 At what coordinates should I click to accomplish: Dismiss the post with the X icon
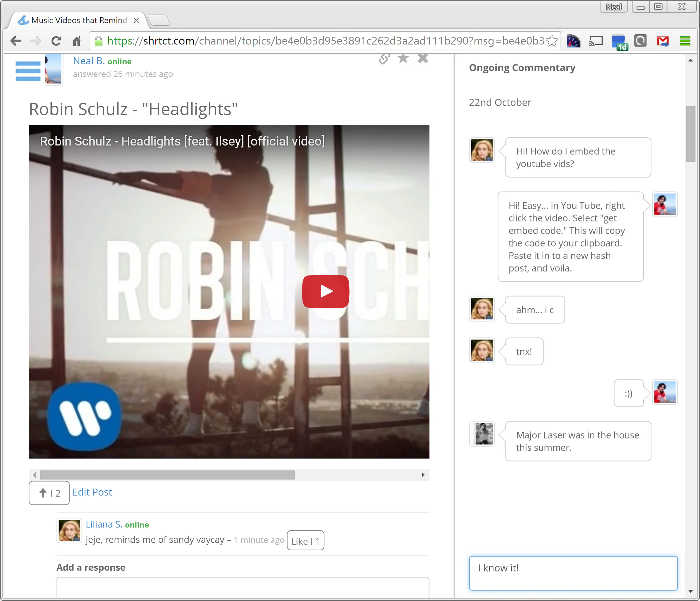click(x=423, y=58)
